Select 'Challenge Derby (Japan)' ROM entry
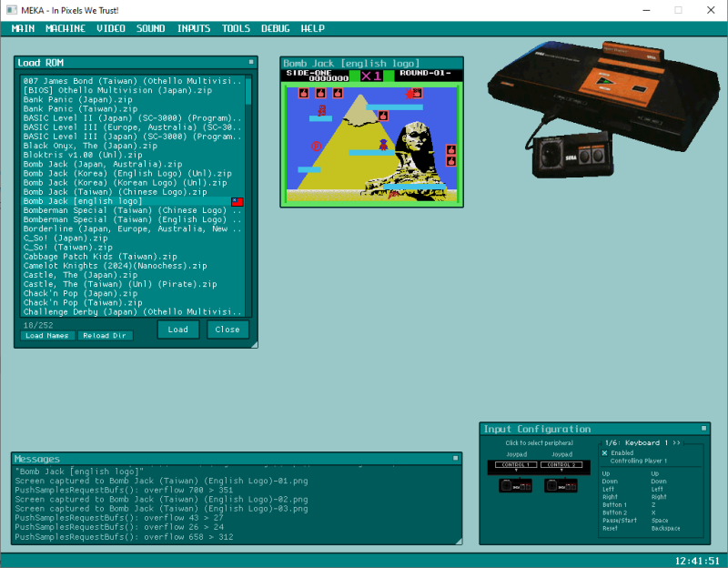 [x=133, y=312]
